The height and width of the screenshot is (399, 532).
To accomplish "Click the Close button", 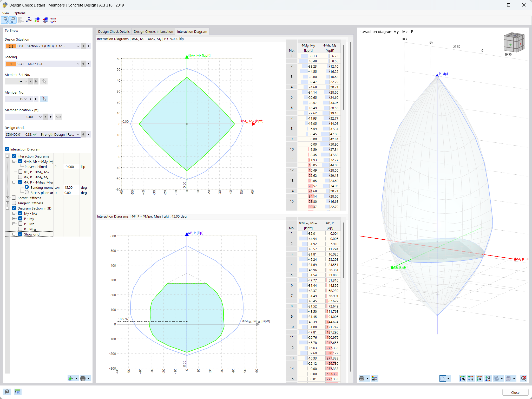I will 515,392.
